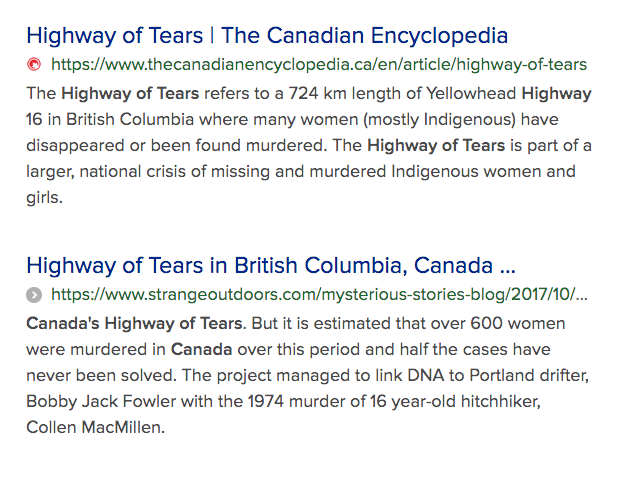The height and width of the screenshot is (483, 636).
Task: Click 'British Columbia' in the first description
Action: (x=130, y=120)
